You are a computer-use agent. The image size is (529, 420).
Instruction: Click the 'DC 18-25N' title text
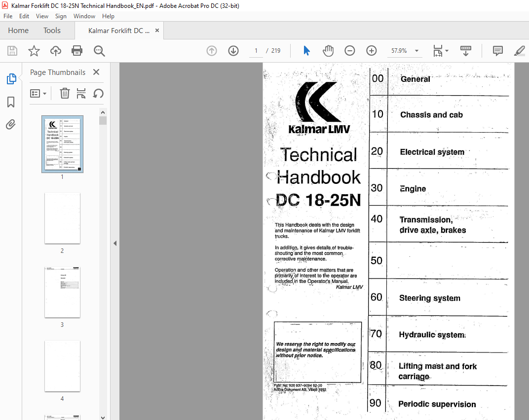318,200
